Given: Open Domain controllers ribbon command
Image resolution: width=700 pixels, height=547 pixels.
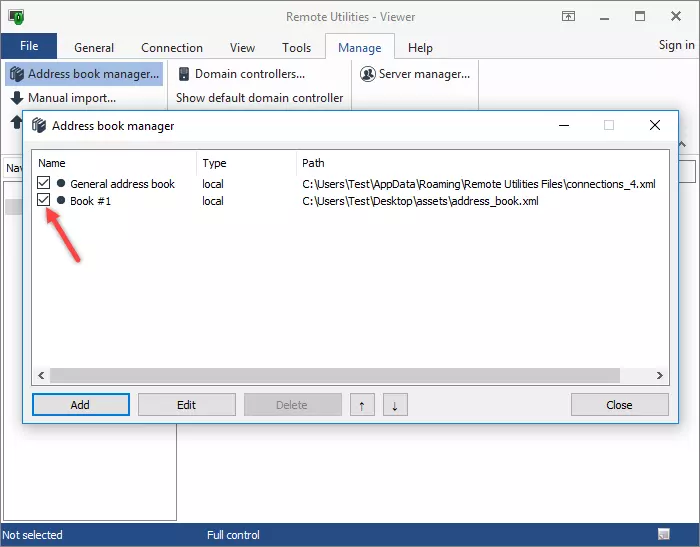Looking at the screenshot, I should [242, 74].
